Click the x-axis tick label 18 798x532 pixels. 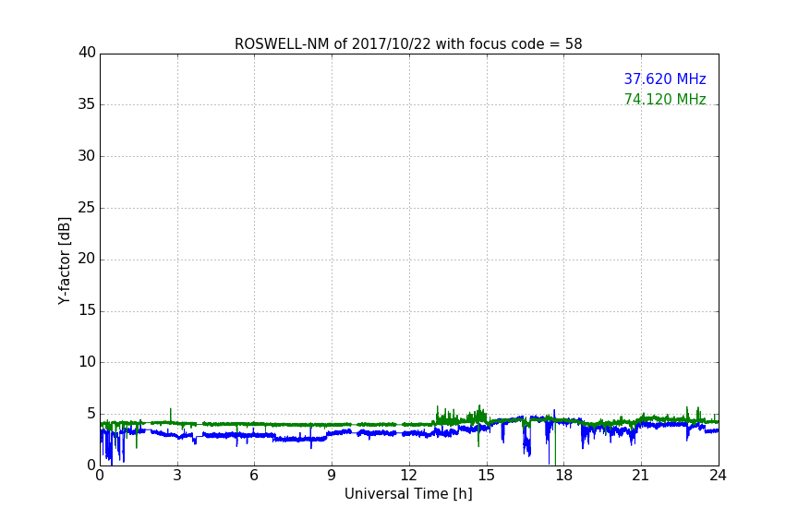(564, 476)
